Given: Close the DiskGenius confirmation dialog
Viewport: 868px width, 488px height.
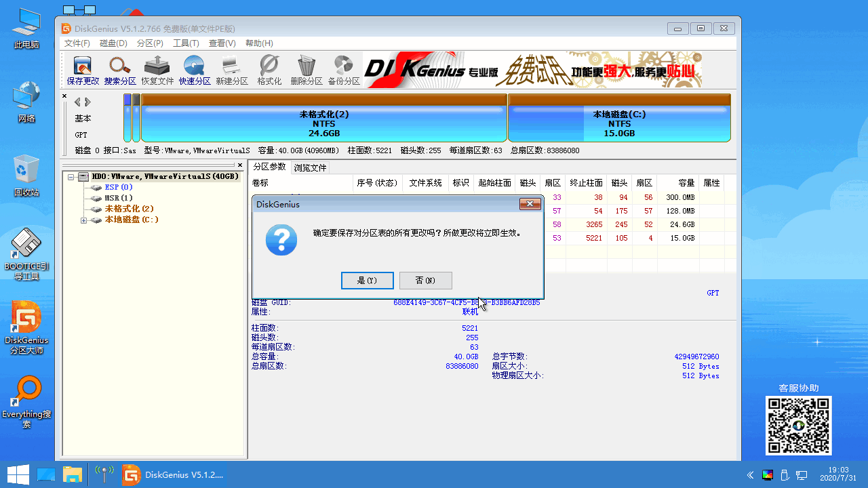Looking at the screenshot, I should [x=530, y=204].
